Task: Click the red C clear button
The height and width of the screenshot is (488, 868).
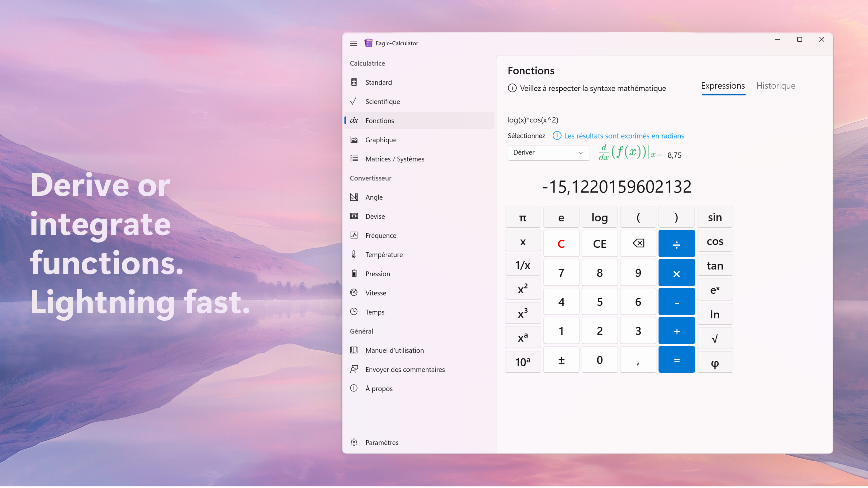Action: [x=561, y=244]
